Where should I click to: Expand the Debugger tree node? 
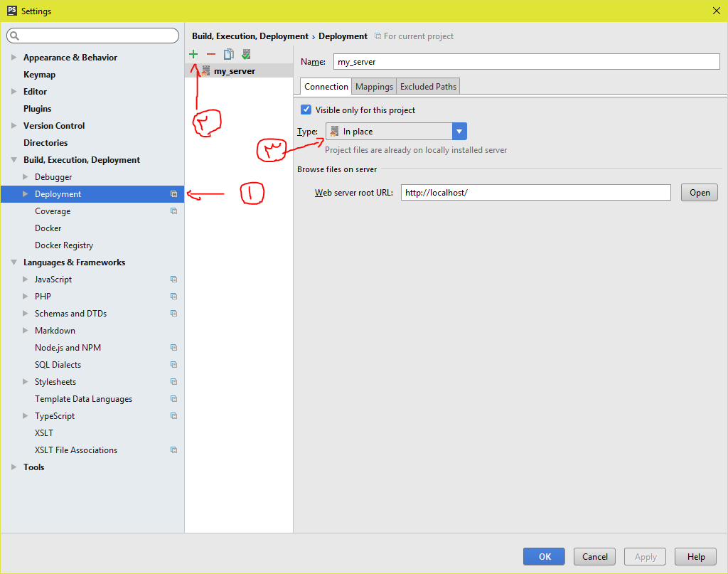point(26,177)
